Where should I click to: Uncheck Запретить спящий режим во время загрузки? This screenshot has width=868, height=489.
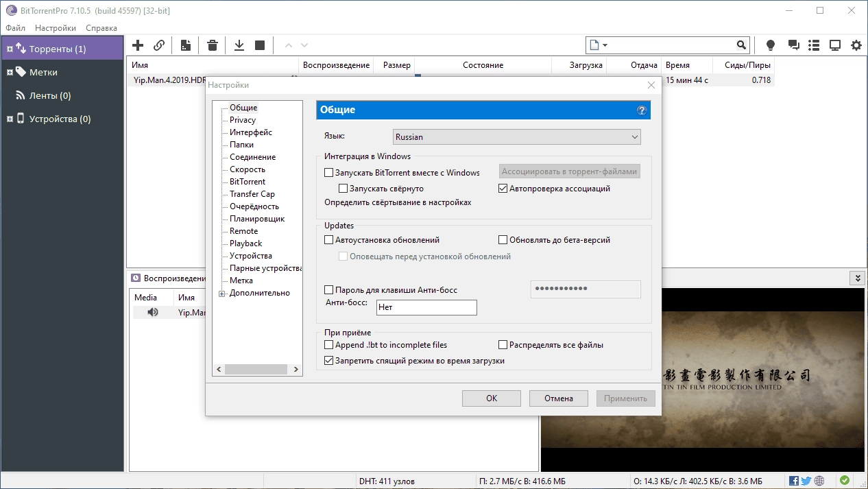tap(328, 360)
